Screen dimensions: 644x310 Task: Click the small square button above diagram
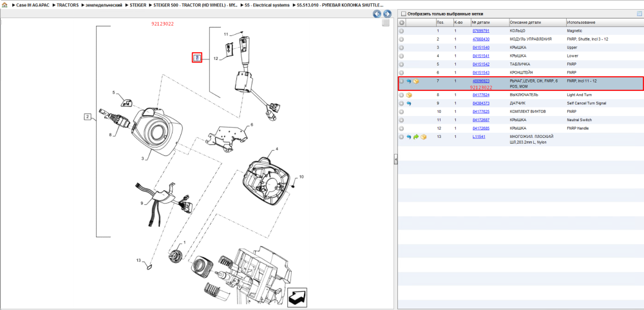click(x=385, y=23)
